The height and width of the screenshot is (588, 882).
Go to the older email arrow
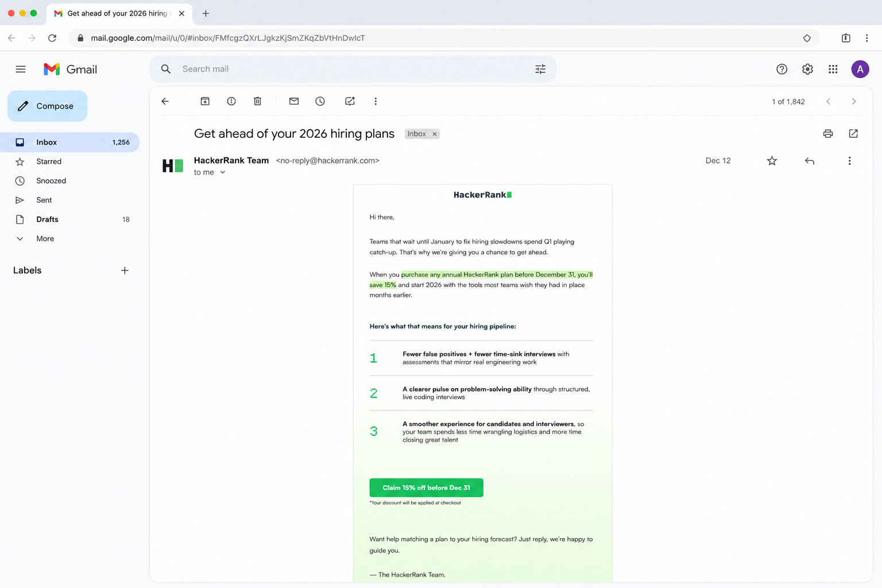854,101
